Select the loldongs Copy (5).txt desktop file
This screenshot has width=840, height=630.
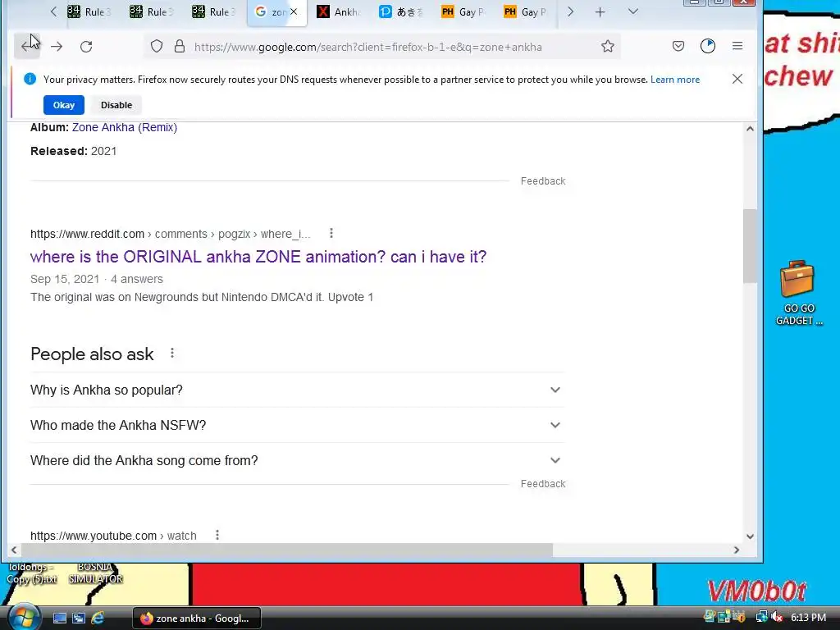(x=32, y=573)
